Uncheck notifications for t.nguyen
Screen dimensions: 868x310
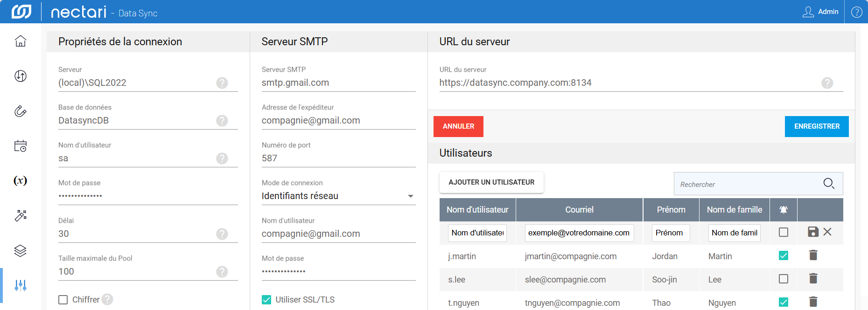[x=784, y=302]
